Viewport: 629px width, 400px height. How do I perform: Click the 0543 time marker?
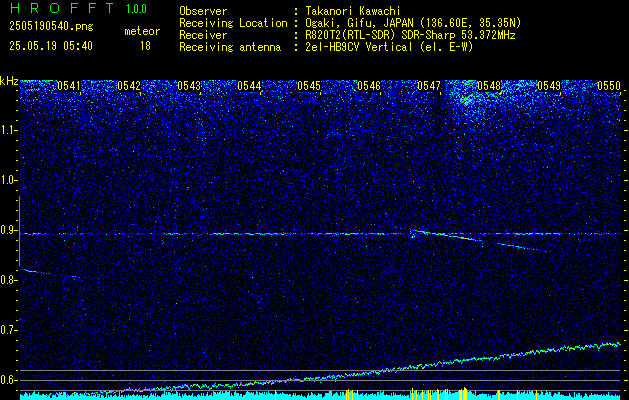tap(189, 86)
